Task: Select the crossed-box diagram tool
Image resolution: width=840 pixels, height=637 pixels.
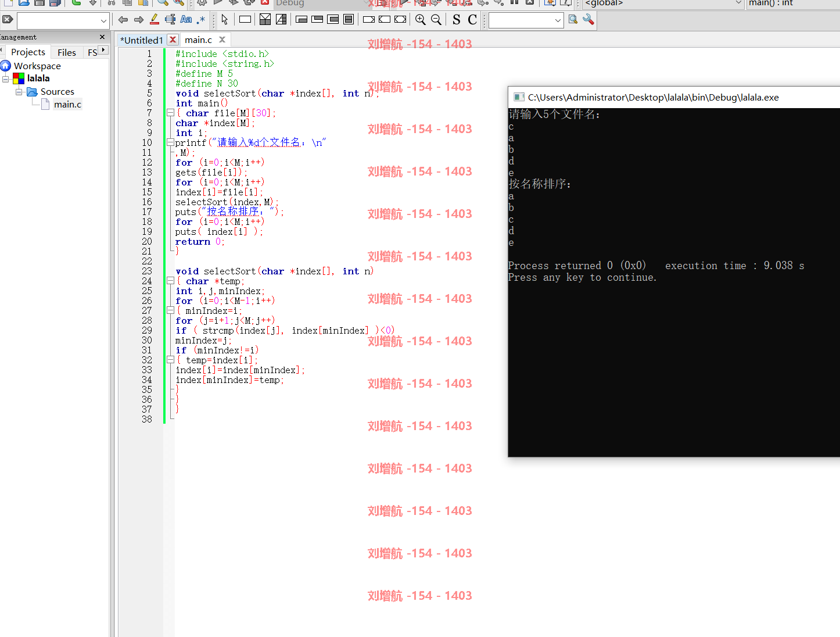Action: click(265, 20)
